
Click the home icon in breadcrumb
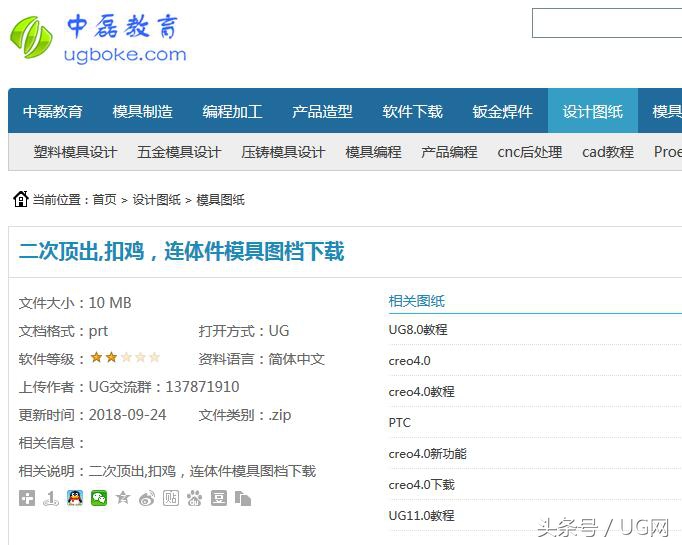click(x=20, y=199)
